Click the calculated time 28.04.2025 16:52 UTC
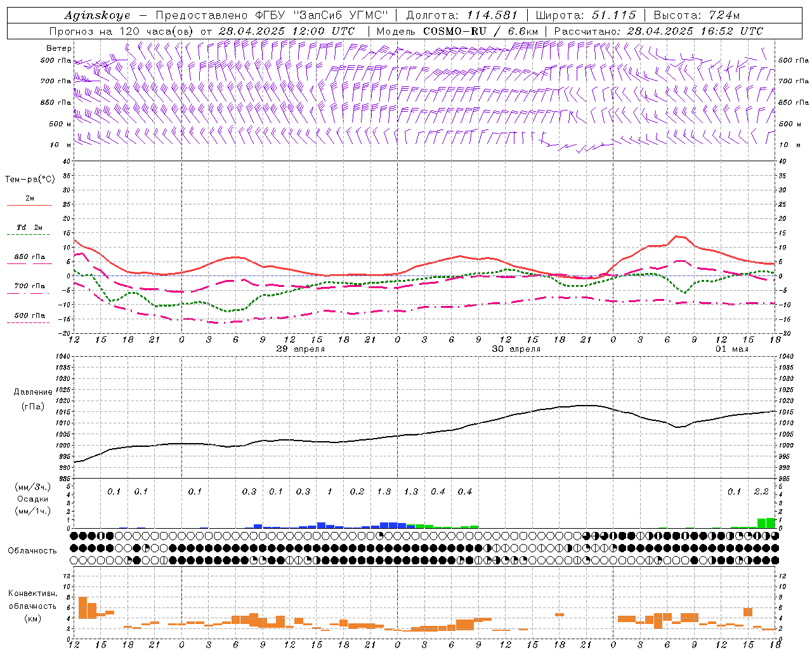The height and width of the screenshot is (650, 812). 695,31
